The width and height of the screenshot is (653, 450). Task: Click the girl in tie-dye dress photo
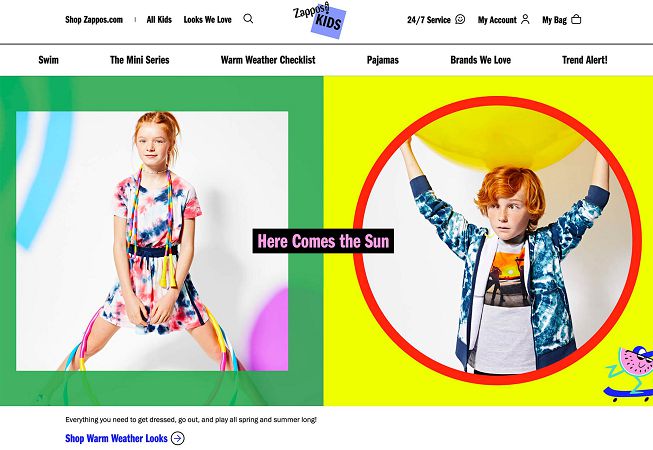152,241
